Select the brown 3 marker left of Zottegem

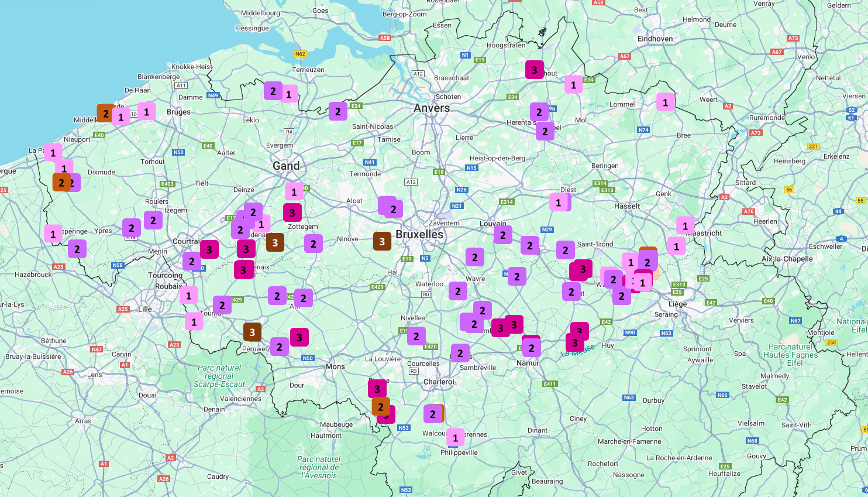[275, 242]
